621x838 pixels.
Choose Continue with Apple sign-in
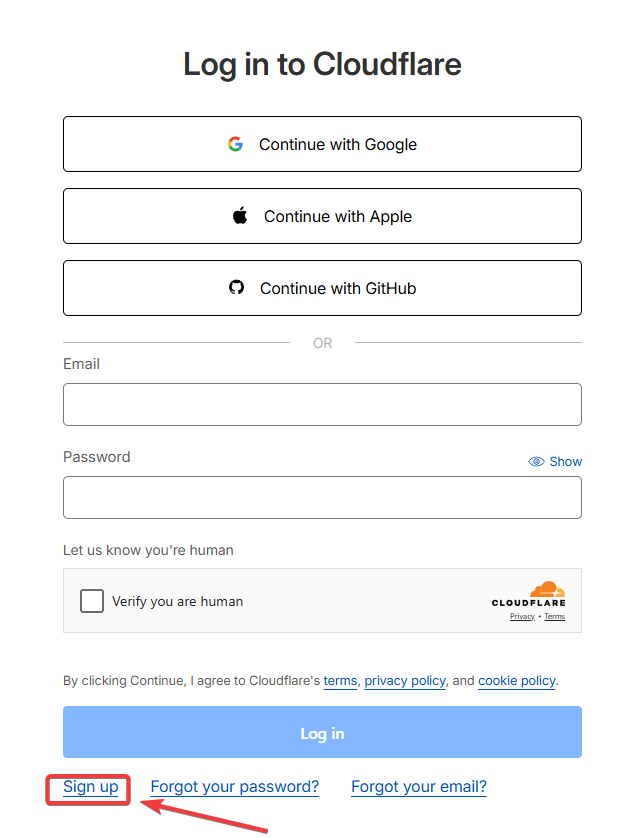click(322, 216)
